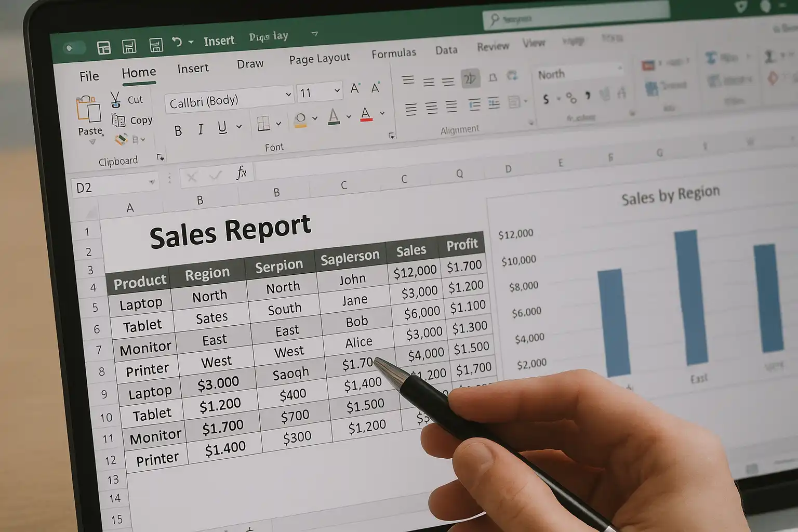The width and height of the screenshot is (798, 532).
Task: Open the Clipboard dialog launcher
Action: (161, 157)
